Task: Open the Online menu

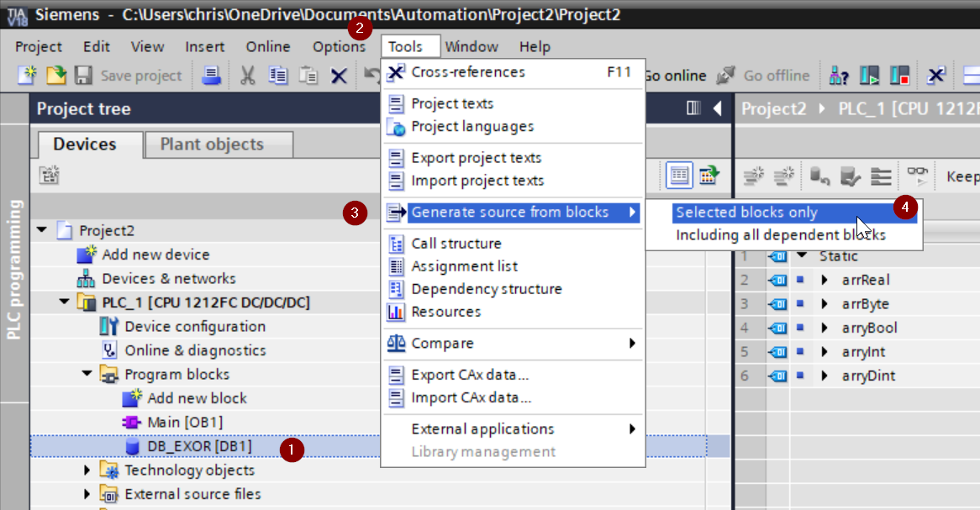Action: [268, 47]
